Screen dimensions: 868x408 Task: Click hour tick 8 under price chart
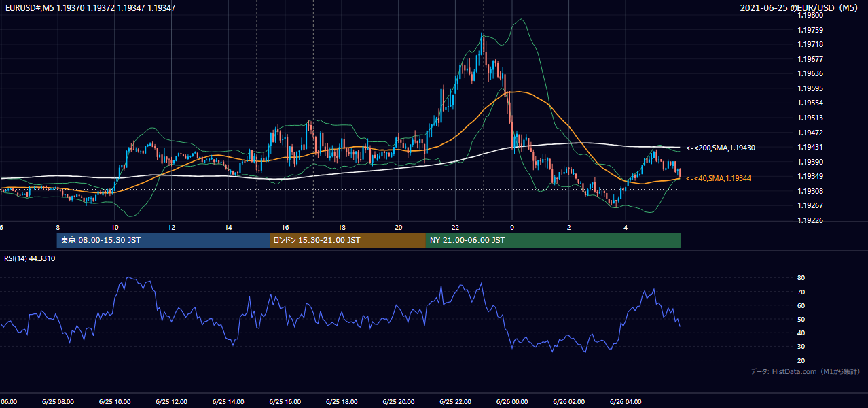tap(58, 227)
